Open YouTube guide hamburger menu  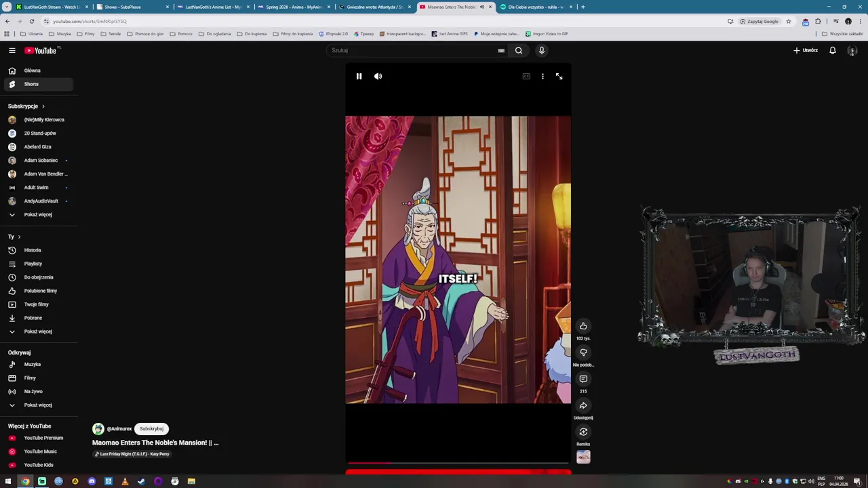click(x=12, y=50)
